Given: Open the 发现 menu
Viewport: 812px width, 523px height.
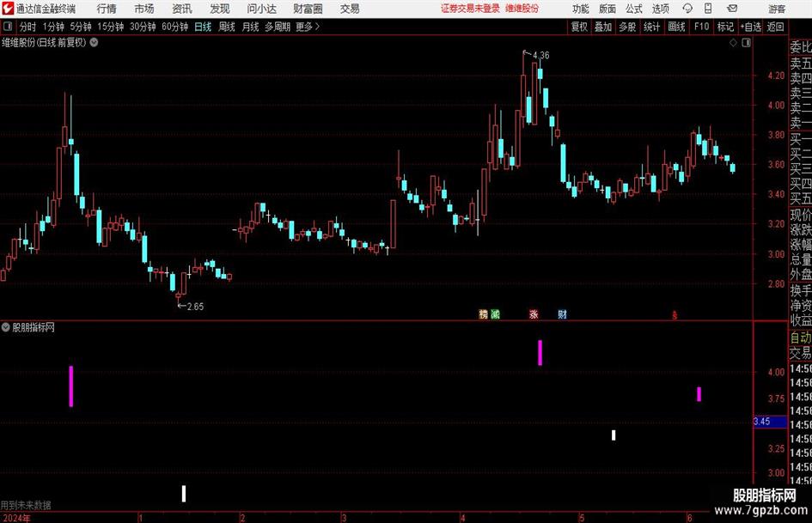Looking at the screenshot, I should click(x=220, y=9).
